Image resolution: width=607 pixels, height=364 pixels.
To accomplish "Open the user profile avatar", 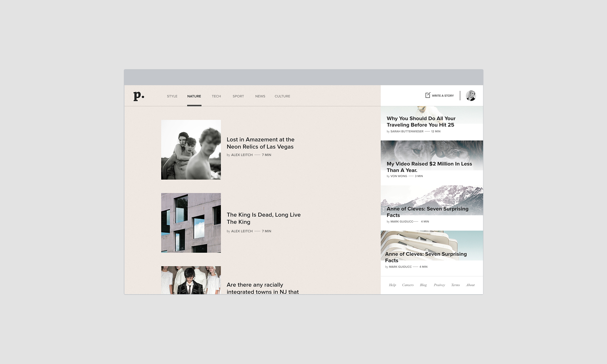I will point(471,96).
